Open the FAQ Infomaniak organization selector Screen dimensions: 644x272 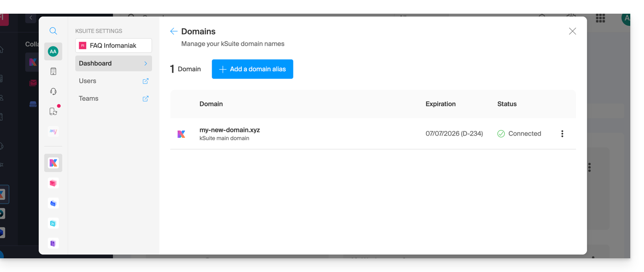point(113,46)
